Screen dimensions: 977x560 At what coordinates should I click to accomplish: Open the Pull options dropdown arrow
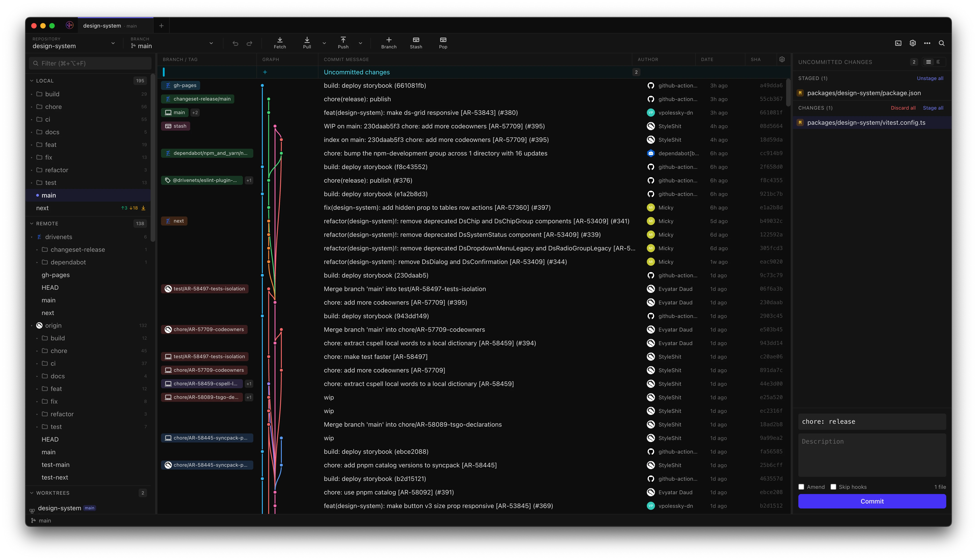pyautogui.click(x=324, y=43)
